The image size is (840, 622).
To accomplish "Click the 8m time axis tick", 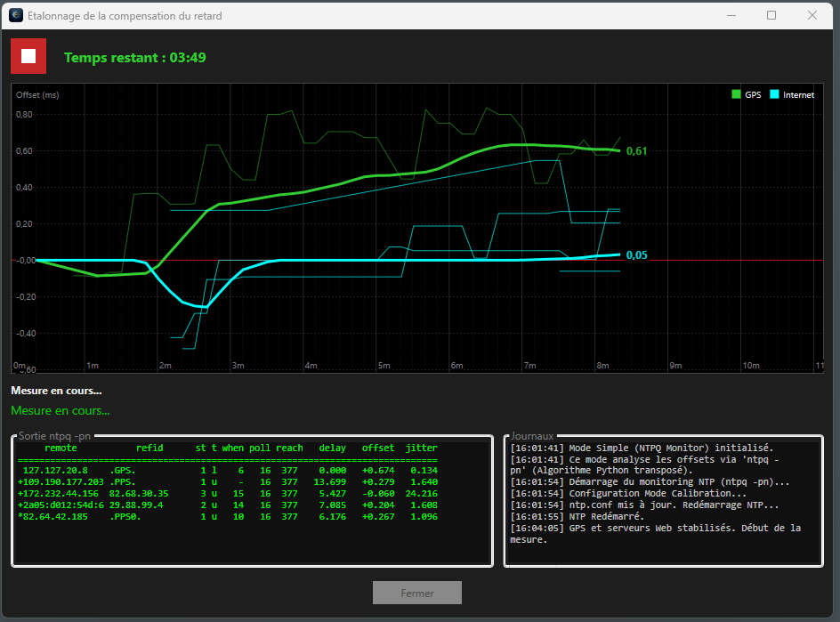I will (602, 366).
